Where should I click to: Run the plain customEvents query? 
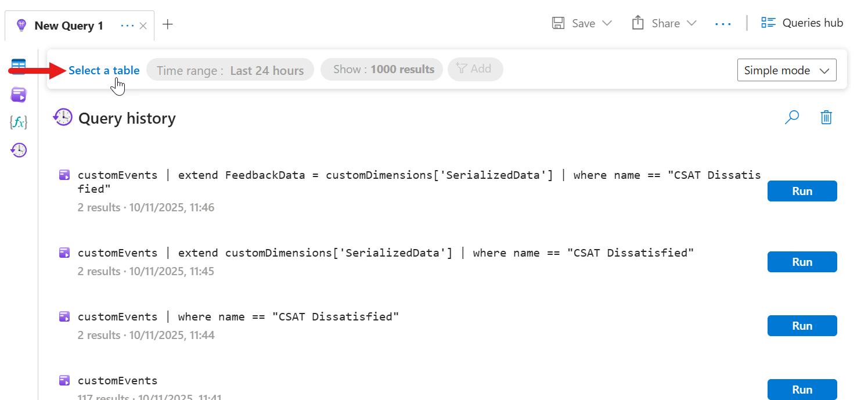click(802, 390)
